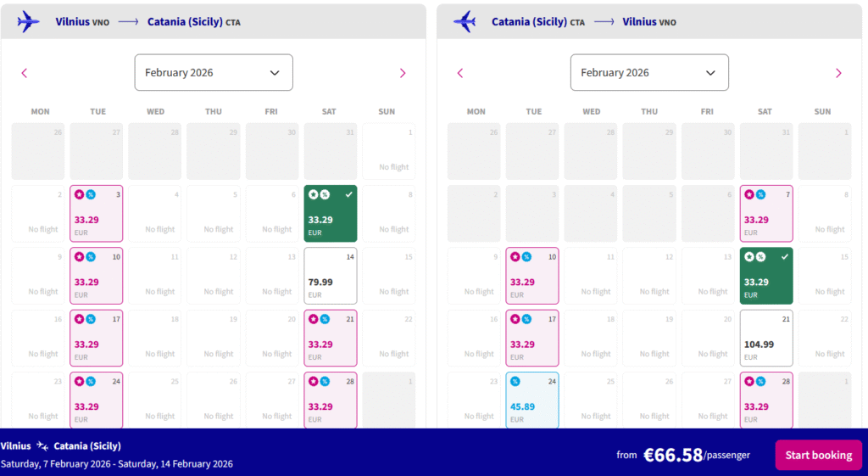Click the return plane icon beside Catania
The height and width of the screenshot is (476, 868).
tap(465, 21)
